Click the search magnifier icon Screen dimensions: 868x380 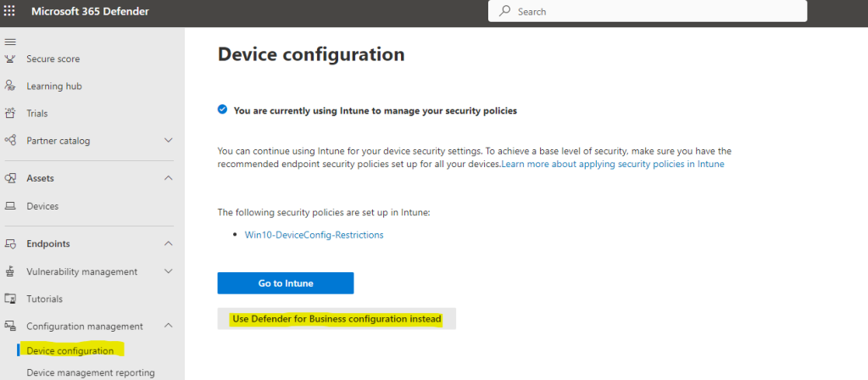point(504,11)
